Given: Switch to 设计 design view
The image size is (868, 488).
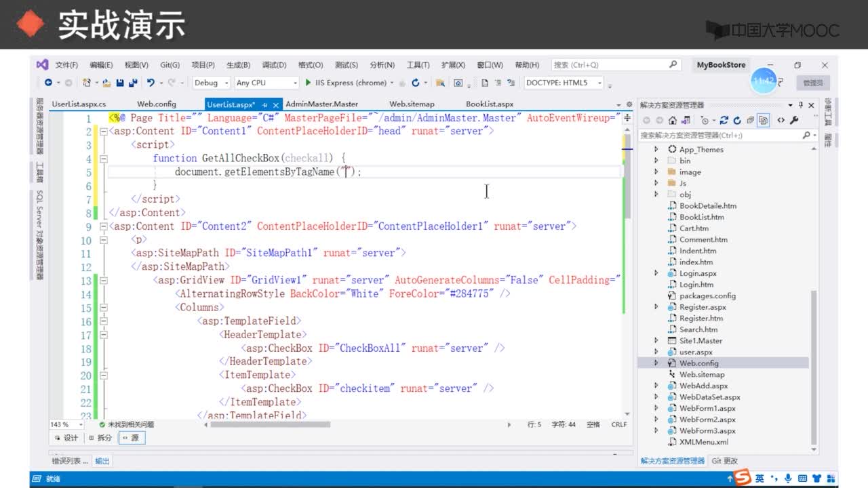Looking at the screenshot, I should [67, 439].
